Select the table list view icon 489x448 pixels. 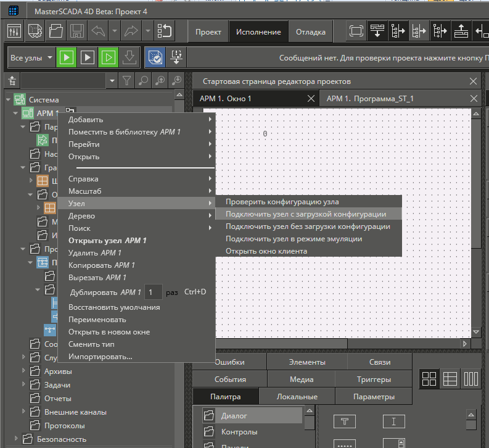point(450,379)
